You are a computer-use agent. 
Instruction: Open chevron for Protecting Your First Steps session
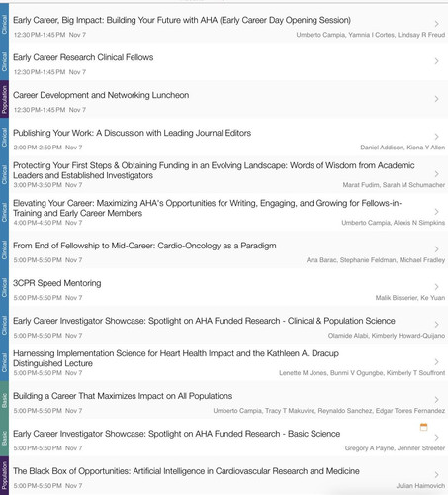click(436, 174)
